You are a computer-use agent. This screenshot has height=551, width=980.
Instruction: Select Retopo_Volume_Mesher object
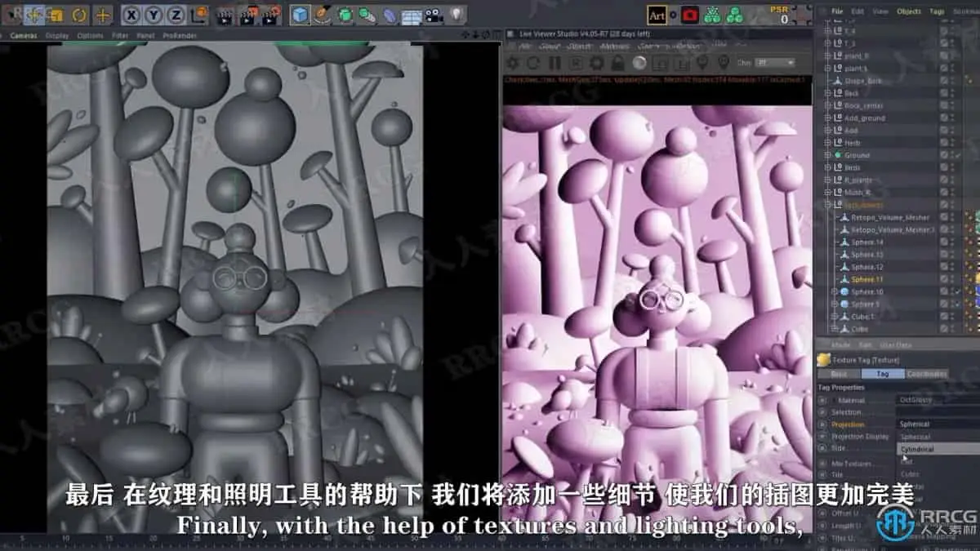tap(890, 217)
